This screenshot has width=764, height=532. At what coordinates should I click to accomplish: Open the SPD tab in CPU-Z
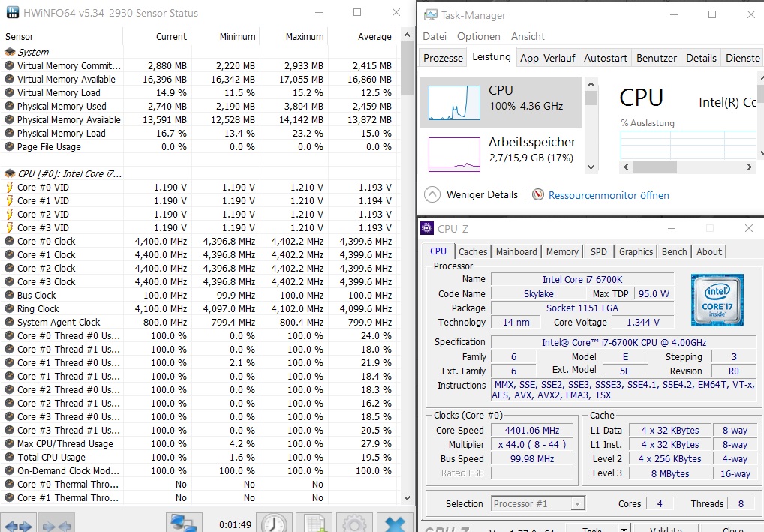tap(599, 251)
